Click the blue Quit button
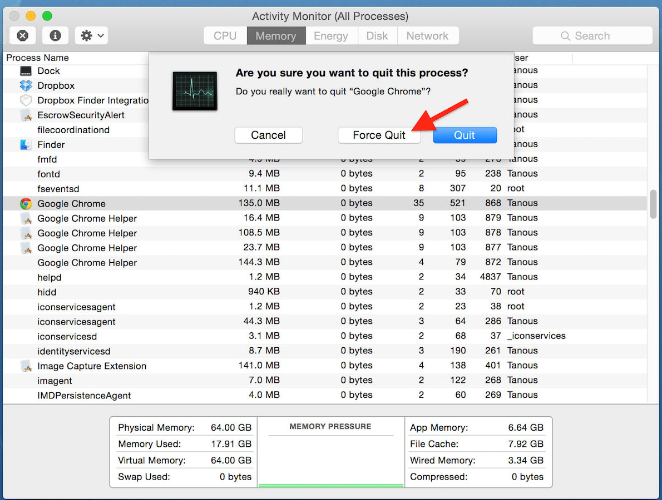 pos(464,135)
